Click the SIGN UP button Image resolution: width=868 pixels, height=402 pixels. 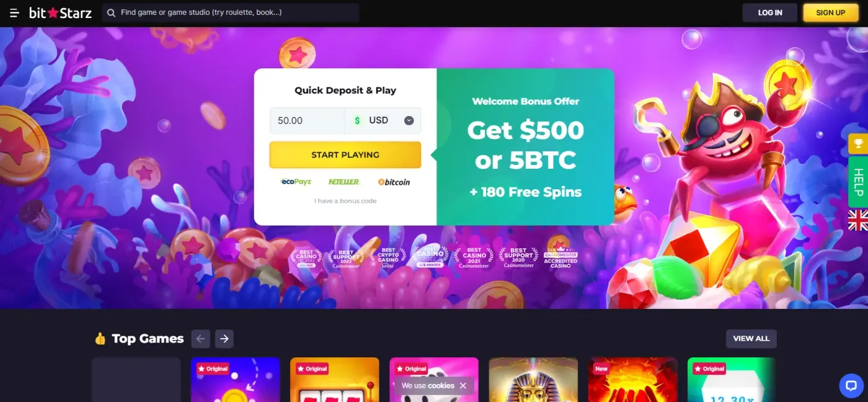click(831, 13)
